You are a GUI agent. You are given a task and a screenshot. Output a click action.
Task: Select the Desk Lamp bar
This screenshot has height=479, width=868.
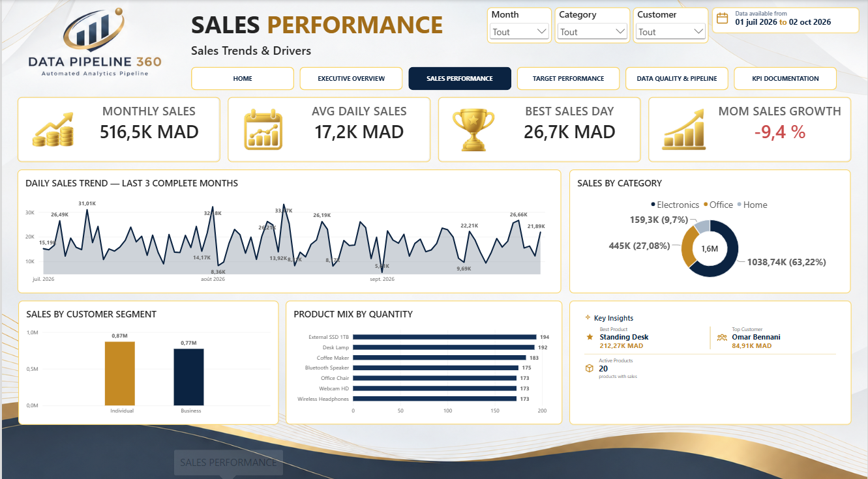pyautogui.click(x=444, y=347)
